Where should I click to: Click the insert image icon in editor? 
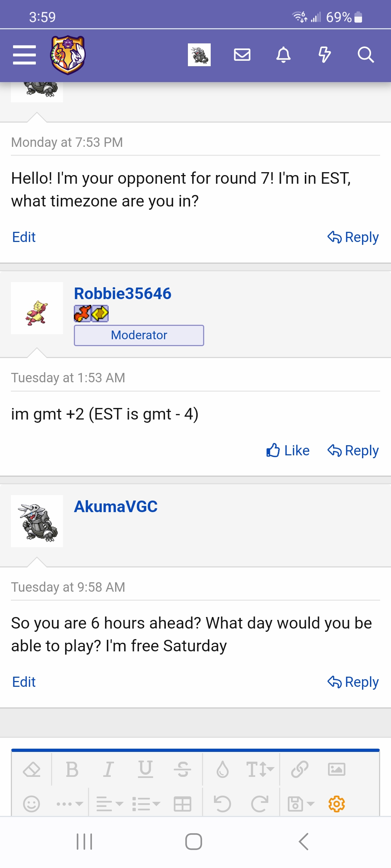point(336,769)
